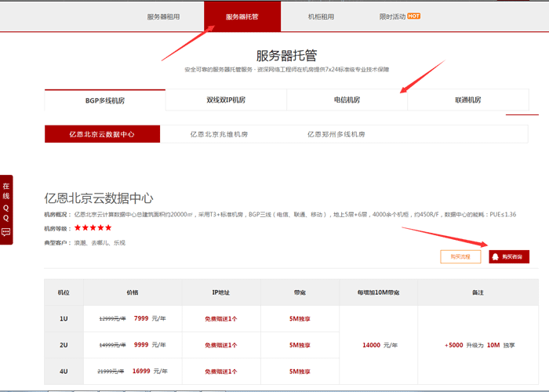
Task: Select the 联通机房 tab
Action: [x=468, y=100]
